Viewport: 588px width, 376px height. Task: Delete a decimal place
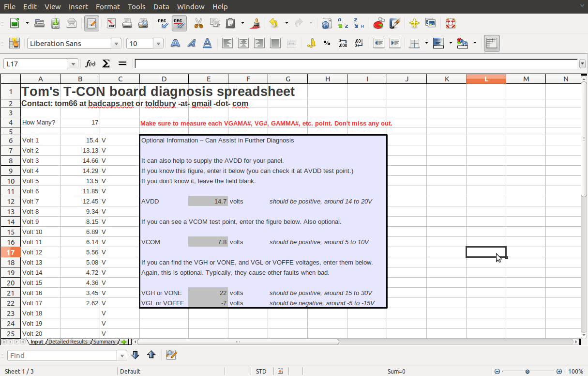[x=359, y=43]
